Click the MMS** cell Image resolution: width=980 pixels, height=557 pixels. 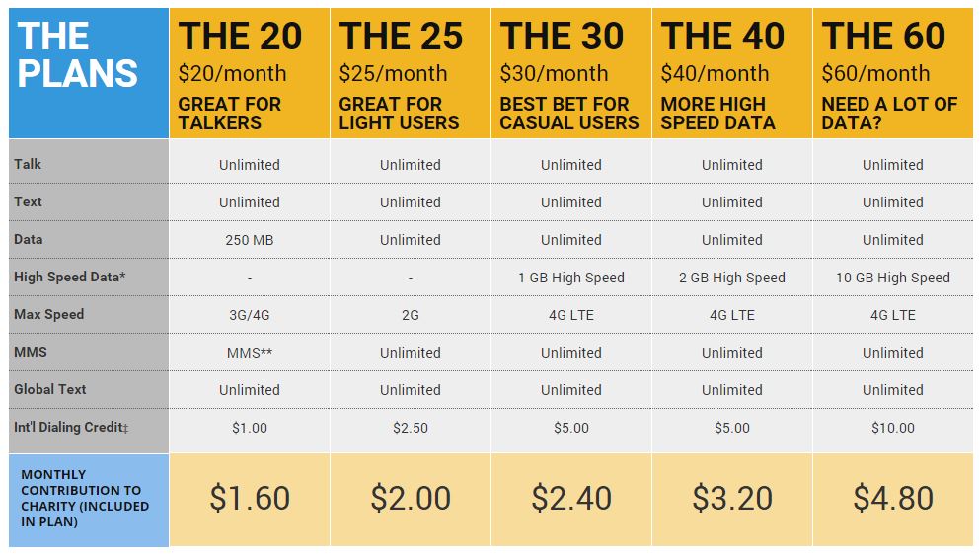coord(250,353)
